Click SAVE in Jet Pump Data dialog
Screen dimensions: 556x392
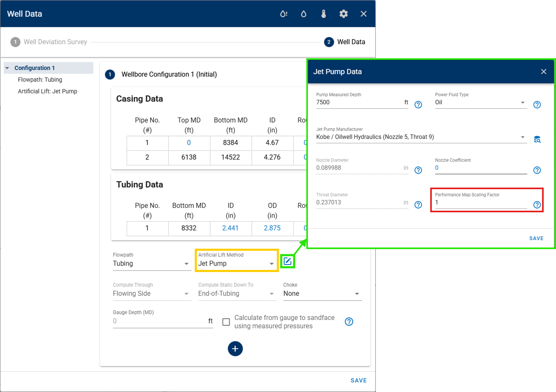(x=536, y=238)
